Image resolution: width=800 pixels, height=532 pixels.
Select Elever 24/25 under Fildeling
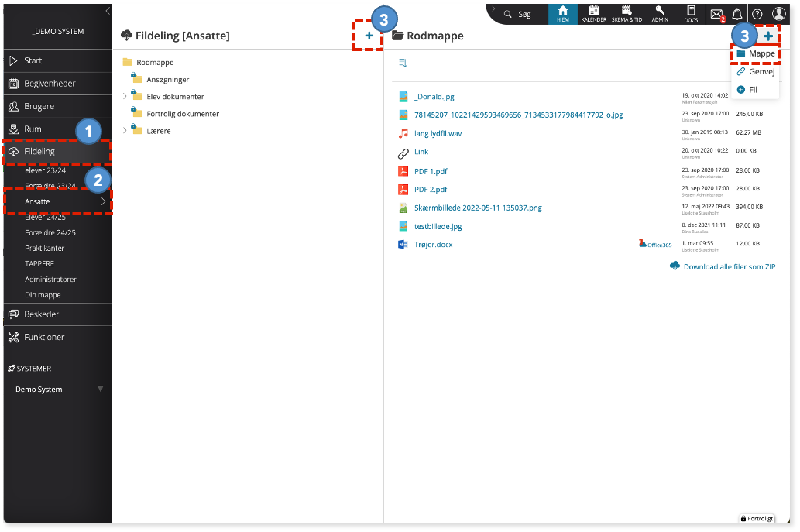click(x=45, y=218)
